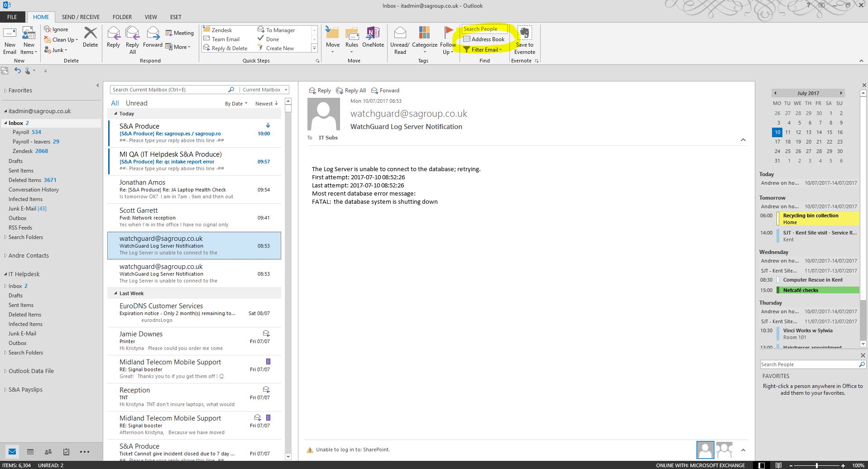Switch to Calendar view icon

tap(30, 452)
